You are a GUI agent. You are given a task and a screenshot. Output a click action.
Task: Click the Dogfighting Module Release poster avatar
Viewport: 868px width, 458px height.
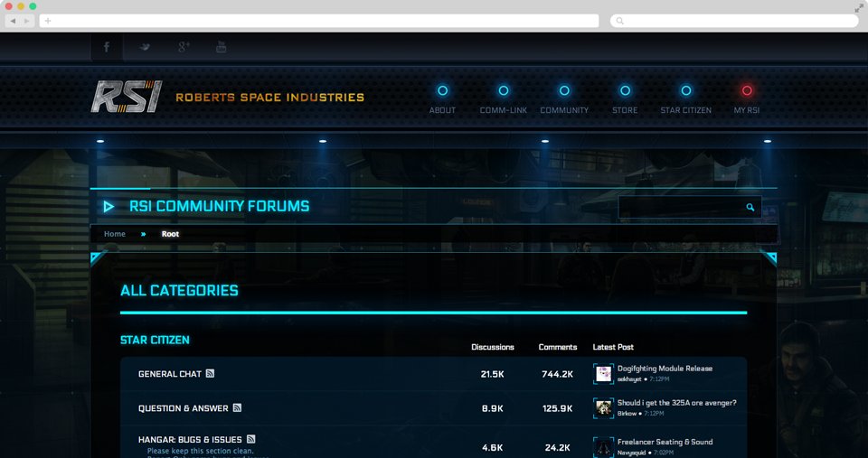(x=603, y=374)
